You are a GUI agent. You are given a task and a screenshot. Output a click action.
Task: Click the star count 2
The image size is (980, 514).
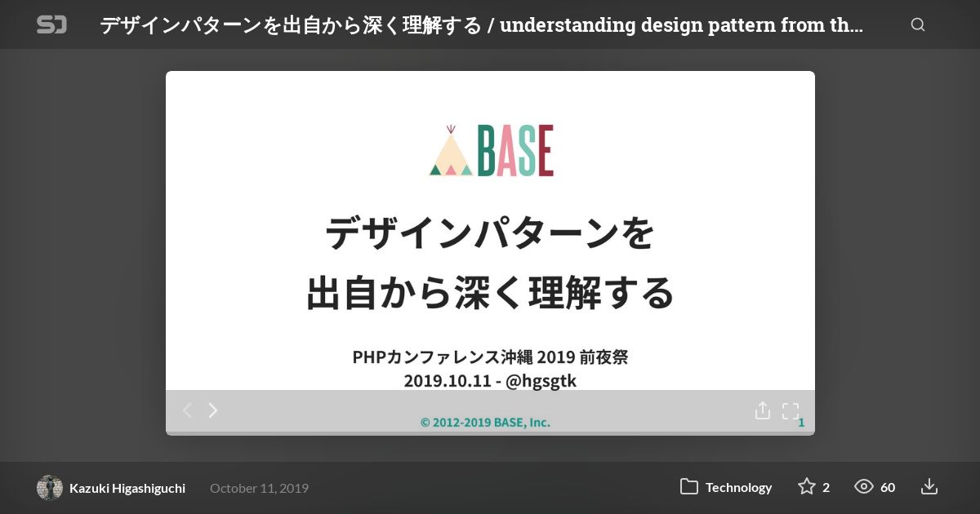(x=826, y=487)
